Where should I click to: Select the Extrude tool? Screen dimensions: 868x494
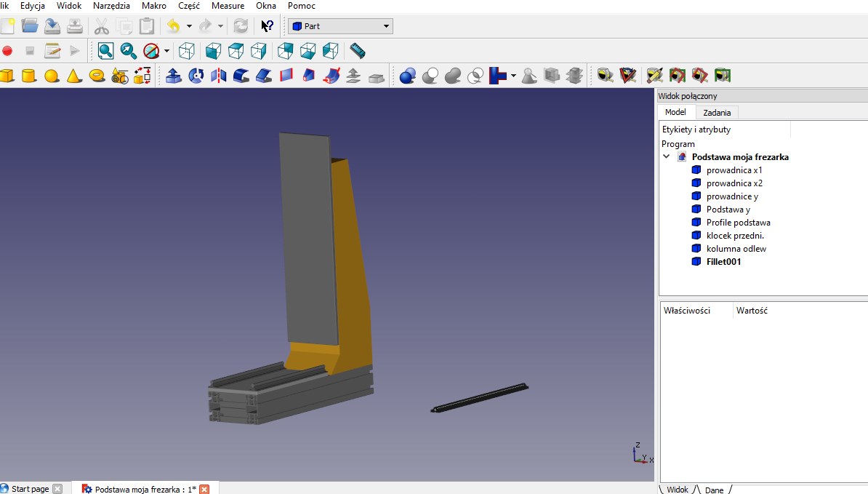pos(174,76)
